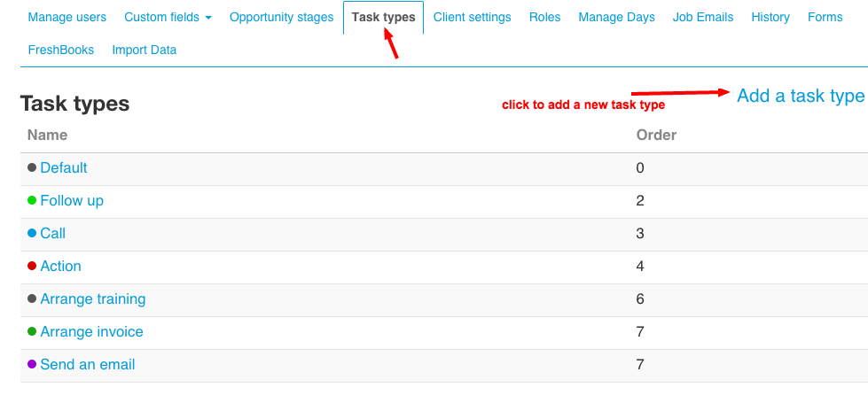Select the Task types tab
The width and height of the screenshot is (868, 403).
383,18
